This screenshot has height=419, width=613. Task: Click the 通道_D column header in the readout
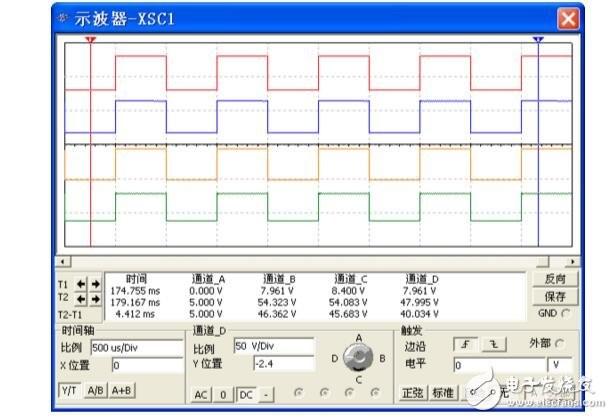(x=422, y=279)
